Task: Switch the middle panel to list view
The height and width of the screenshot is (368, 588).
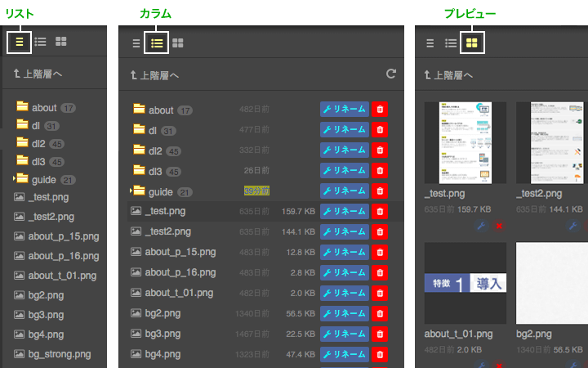Action: click(x=136, y=43)
